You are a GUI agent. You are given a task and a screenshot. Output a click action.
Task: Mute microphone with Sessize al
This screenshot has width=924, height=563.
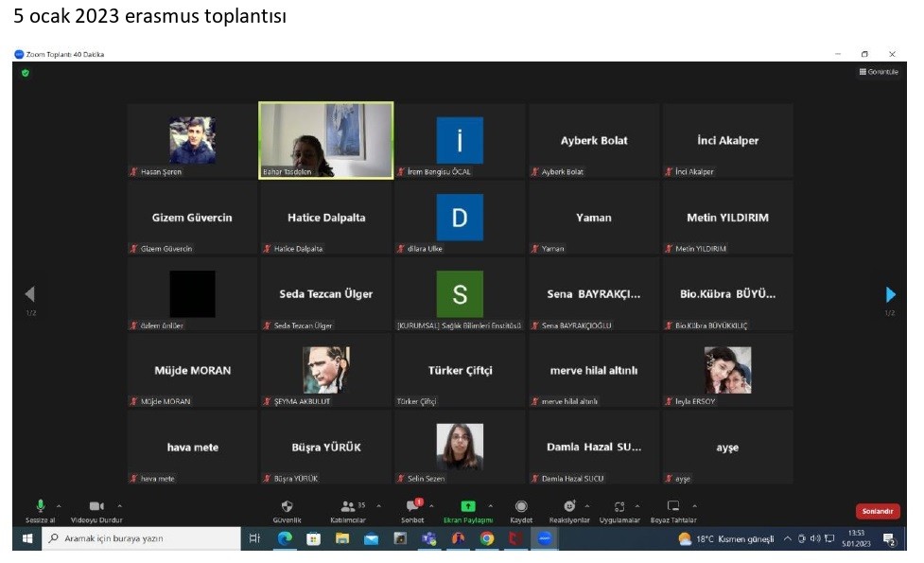click(x=40, y=506)
